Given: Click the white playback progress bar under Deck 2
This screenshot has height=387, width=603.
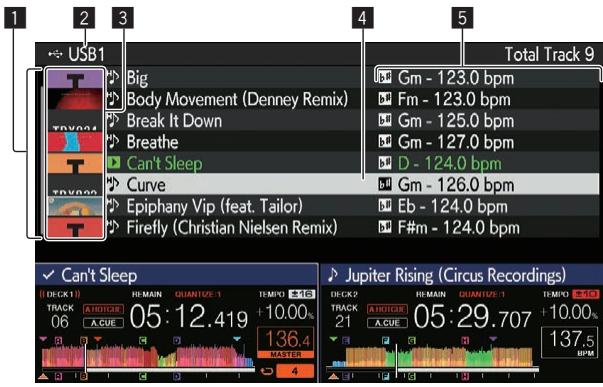Looking at the screenshot, I should click(x=468, y=370).
